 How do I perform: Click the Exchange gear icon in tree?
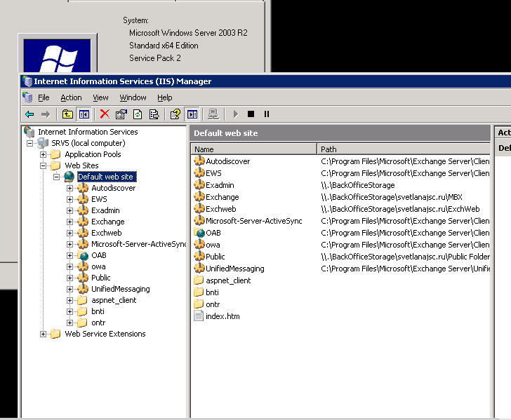point(83,222)
